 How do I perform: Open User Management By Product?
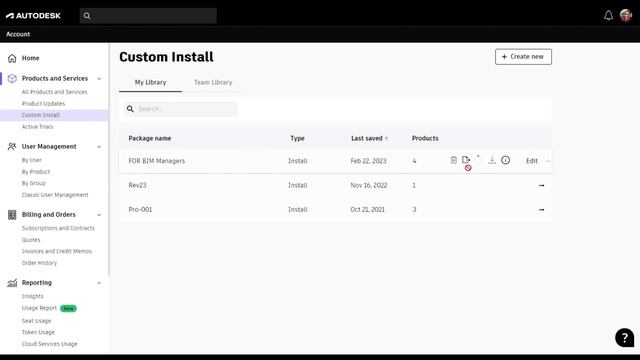[x=36, y=172]
